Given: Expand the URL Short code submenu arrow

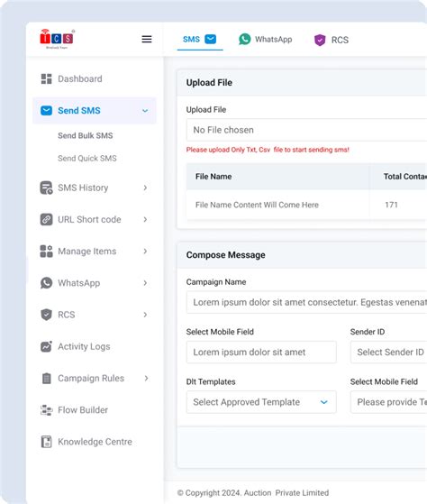Looking at the screenshot, I should point(145,219).
